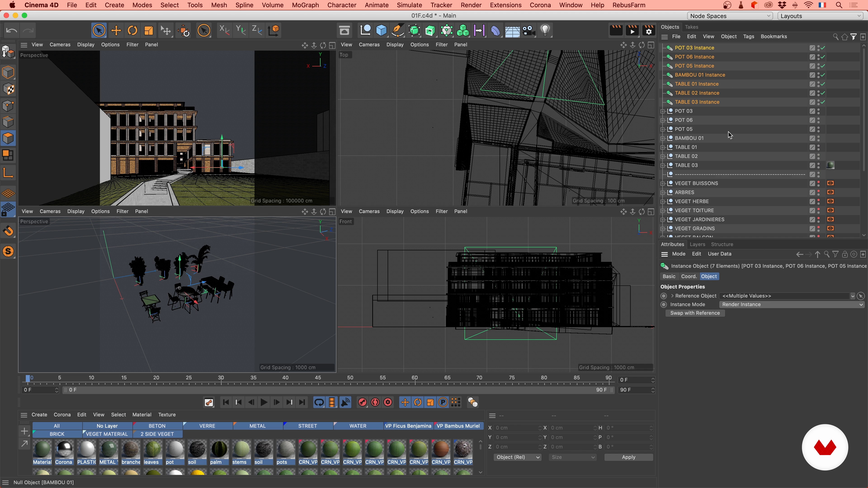868x488 pixels.
Task: Select the palm material swatch
Action: 219,452
